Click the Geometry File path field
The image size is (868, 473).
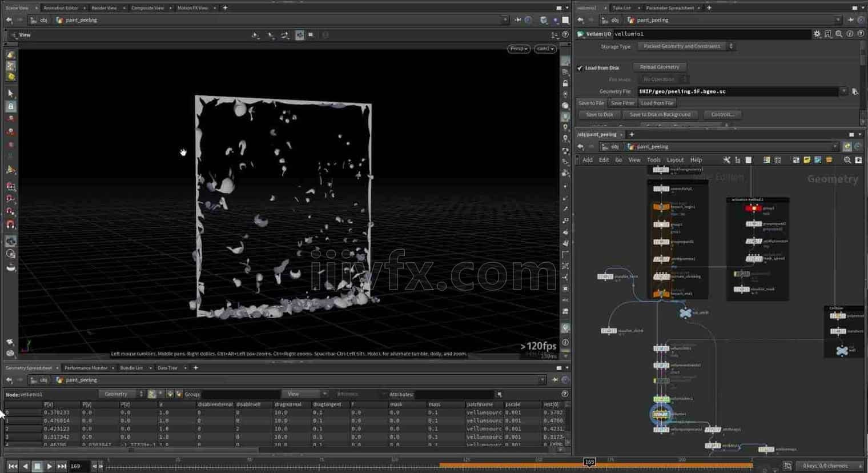point(737,91)
